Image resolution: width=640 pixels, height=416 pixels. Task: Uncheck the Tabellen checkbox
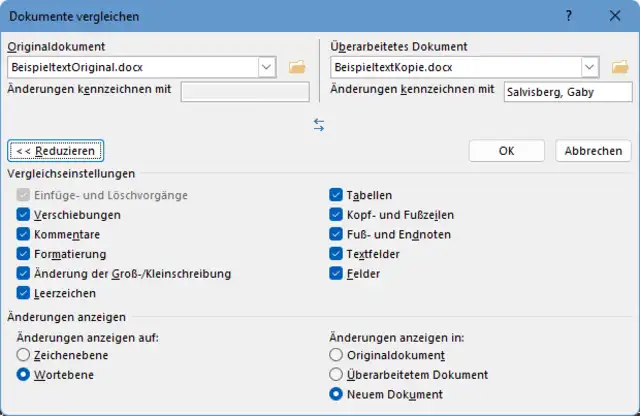336,195
